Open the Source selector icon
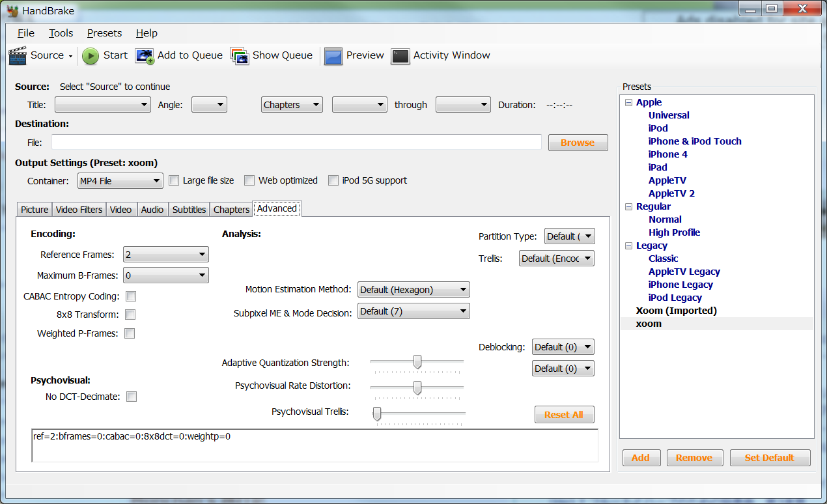Screen dimensions: 827x504 [17, 55]
